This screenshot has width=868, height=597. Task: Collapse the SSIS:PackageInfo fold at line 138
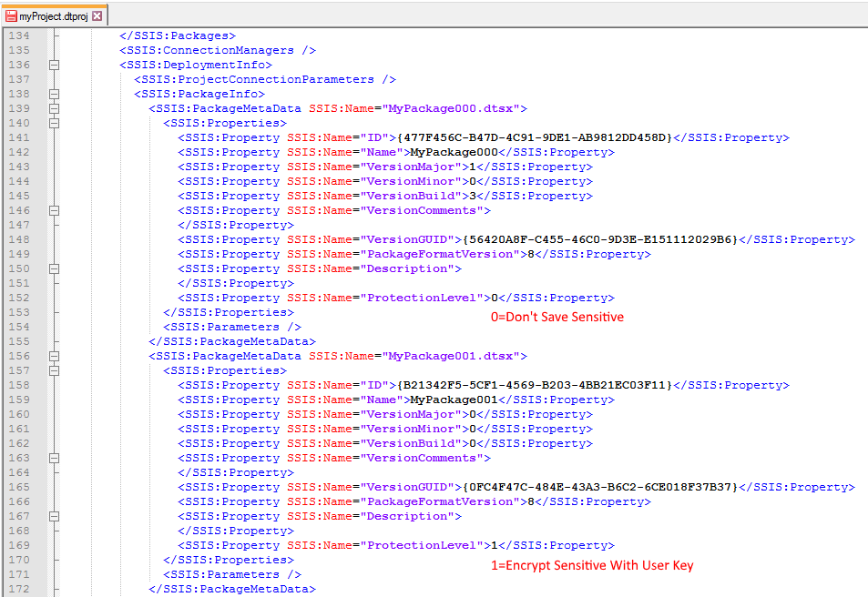(x=54, y=94)
